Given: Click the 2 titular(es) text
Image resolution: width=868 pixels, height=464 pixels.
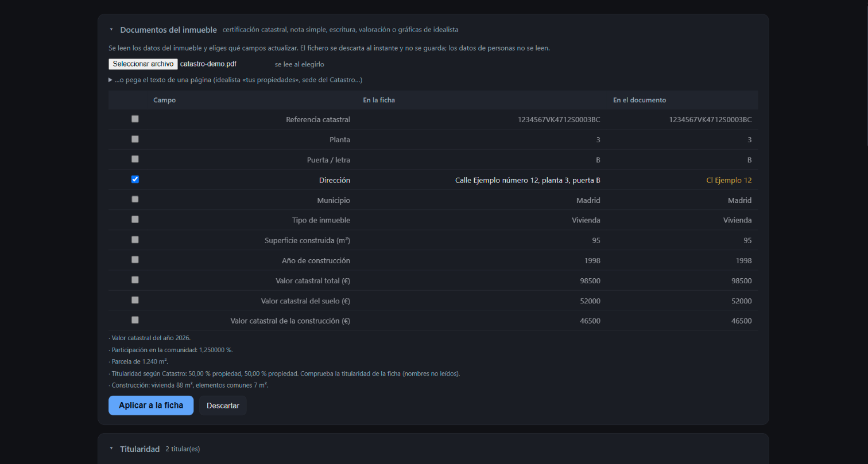Looking at the screenshot, I should pos(183,449).
